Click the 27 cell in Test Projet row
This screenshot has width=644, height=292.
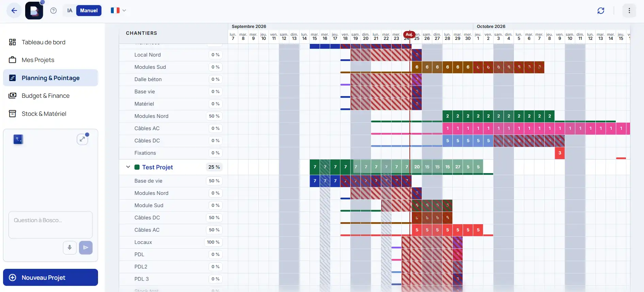(457, 167)
